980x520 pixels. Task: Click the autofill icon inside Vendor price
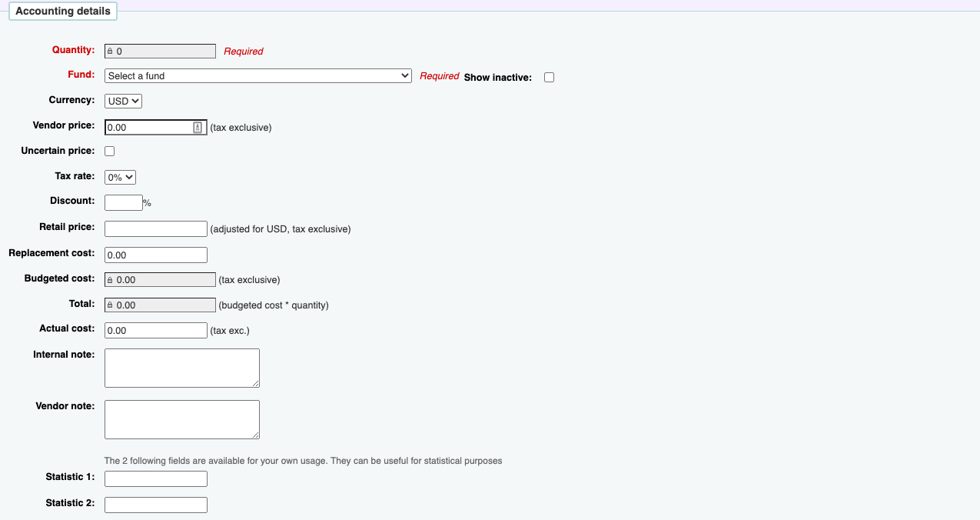198,128
